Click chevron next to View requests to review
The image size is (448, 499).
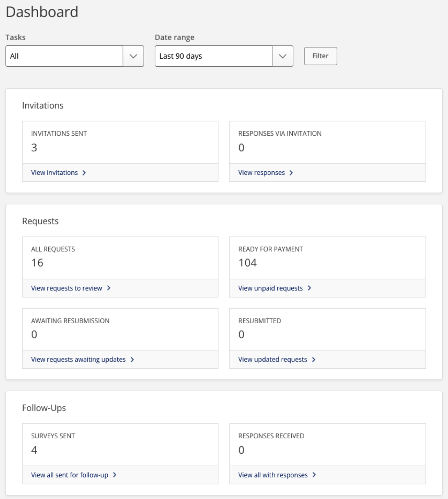click(109, 288)
